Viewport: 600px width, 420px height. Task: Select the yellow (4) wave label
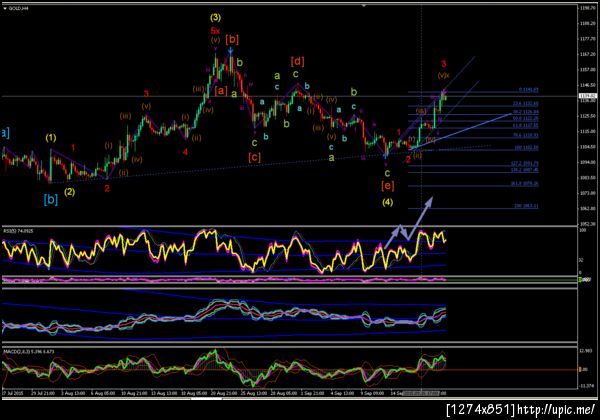click(388, 202)
